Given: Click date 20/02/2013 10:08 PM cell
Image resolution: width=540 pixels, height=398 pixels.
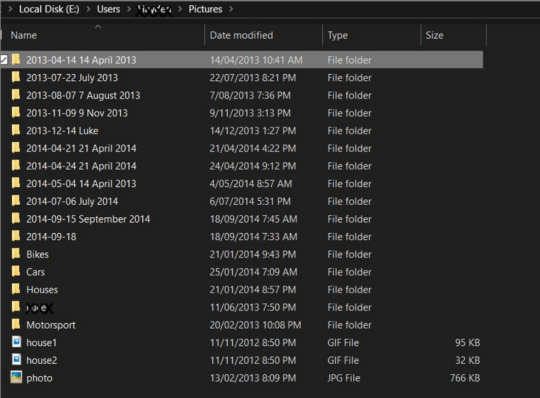Looking at the screenshot, I should (255, 325).
